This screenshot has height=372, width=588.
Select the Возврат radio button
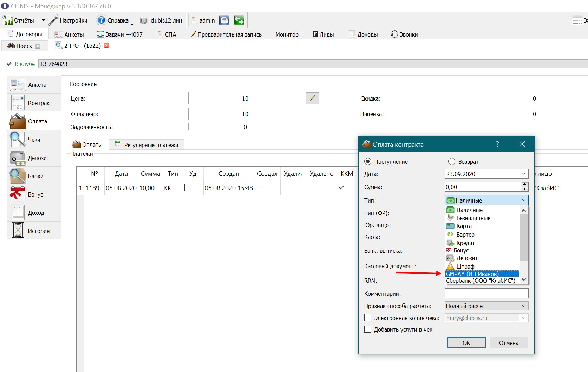coord(452,161)
